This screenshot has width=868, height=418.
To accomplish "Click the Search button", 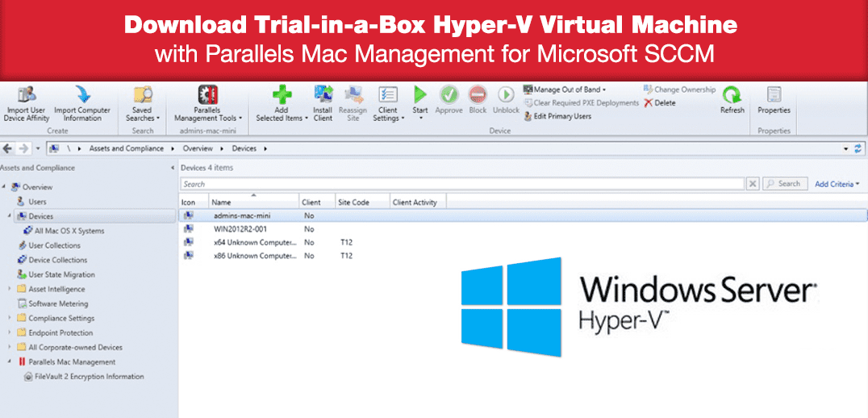I will (784, 184).
